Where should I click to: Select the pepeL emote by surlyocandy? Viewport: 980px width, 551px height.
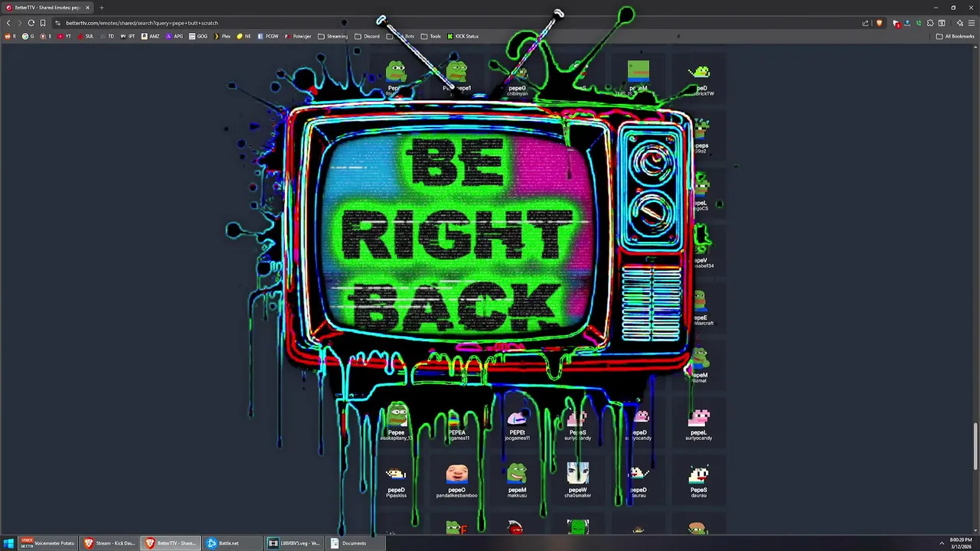click(x=698, y=425)
